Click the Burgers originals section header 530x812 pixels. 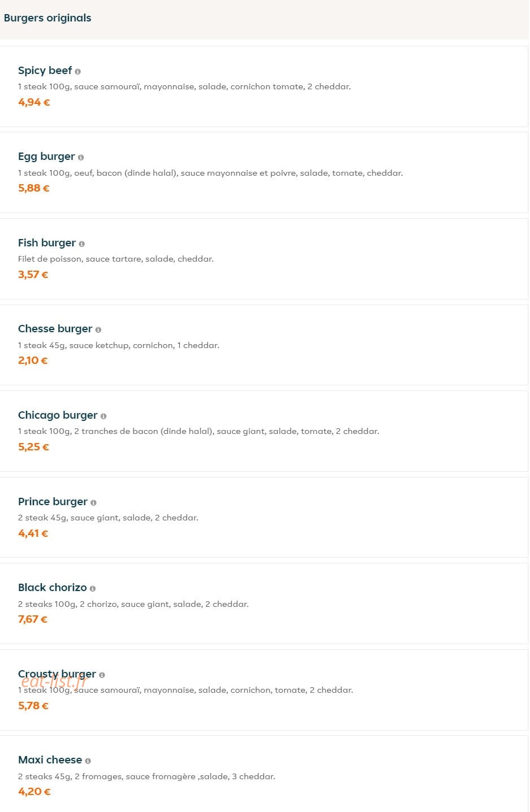click(47, 18)
